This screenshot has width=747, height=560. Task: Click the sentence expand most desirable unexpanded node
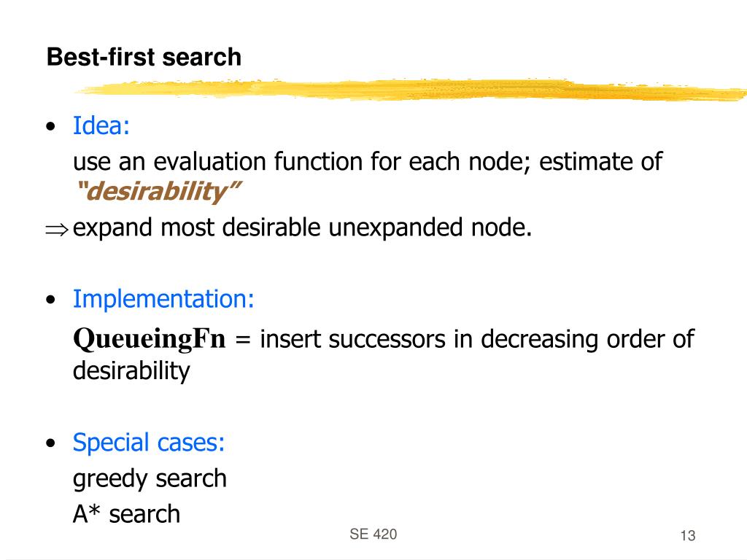tap(302, 228)
